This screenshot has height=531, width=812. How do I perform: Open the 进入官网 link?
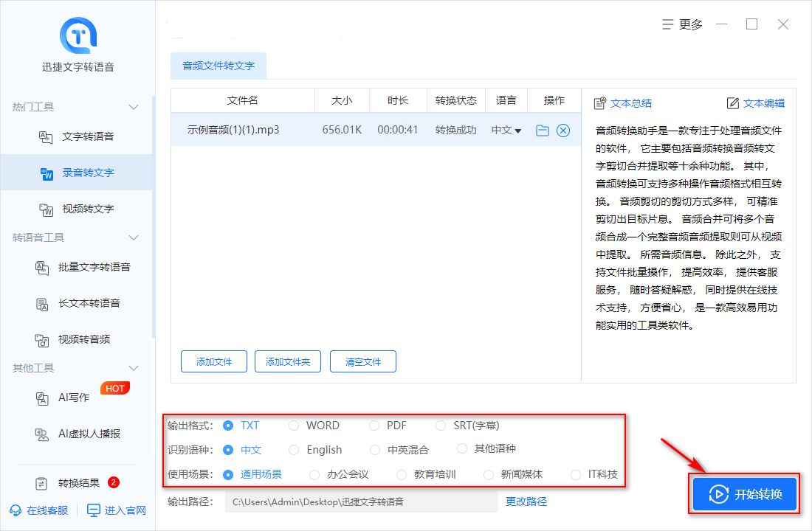click(x=125, y=510)
